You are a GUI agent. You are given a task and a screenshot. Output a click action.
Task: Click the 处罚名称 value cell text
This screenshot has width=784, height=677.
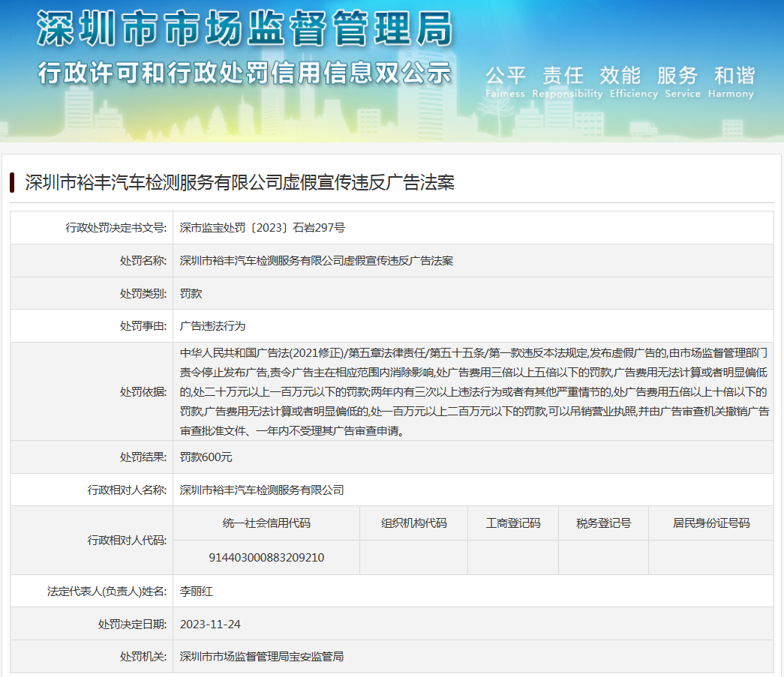(x=317, y=261)
